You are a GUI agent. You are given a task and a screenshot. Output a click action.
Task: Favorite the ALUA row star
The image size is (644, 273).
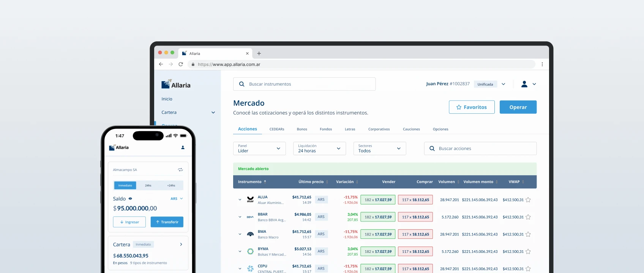[528, 200]
